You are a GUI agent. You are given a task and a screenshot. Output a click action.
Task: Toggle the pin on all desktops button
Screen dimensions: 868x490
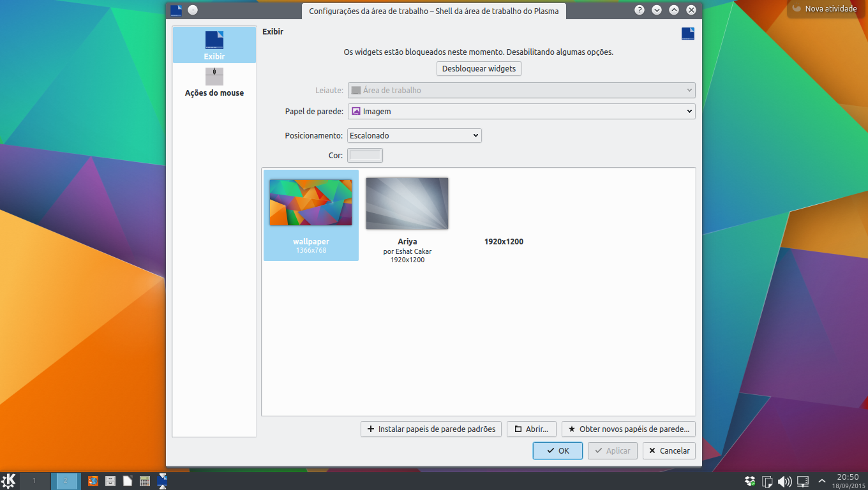193,10
